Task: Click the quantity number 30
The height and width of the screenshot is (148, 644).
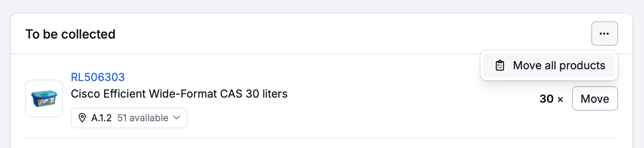Action: click(546, 99)
